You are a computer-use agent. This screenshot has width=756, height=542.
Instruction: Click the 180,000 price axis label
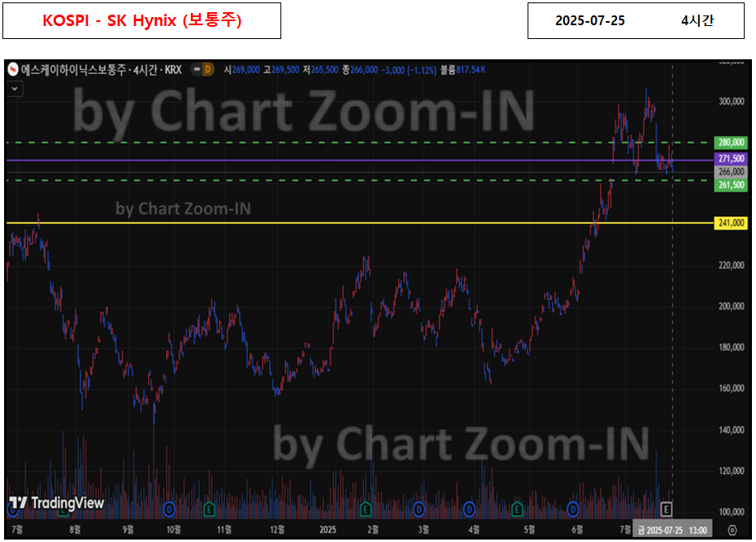click(731, 347)
